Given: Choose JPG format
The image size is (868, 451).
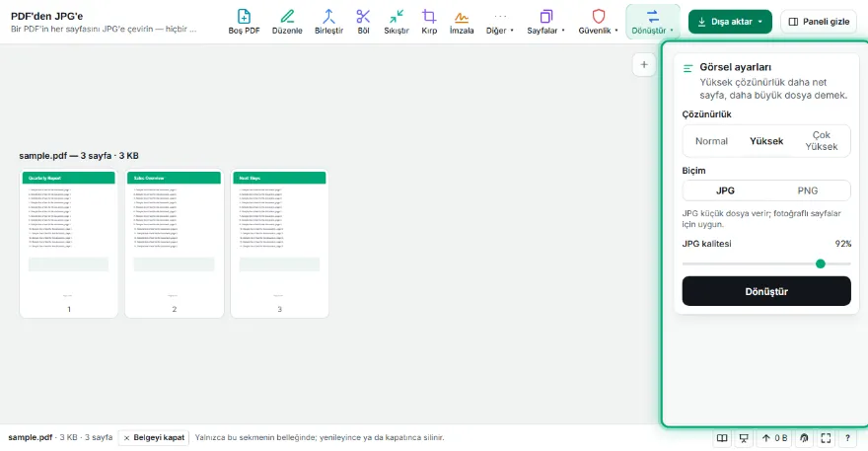Looking at the screenshot, I should click(725, 190).
